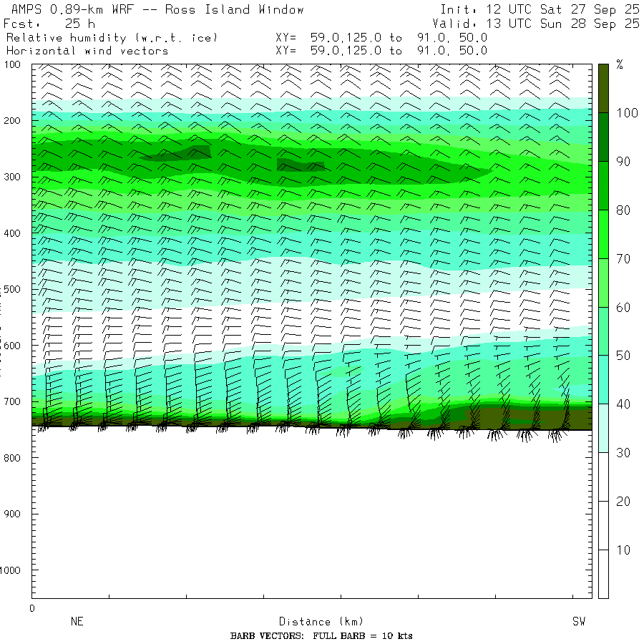Click the 60-70% light green colorbar swatch
Viewport: 644px width, 644px height.
click(x=603, y=283)
